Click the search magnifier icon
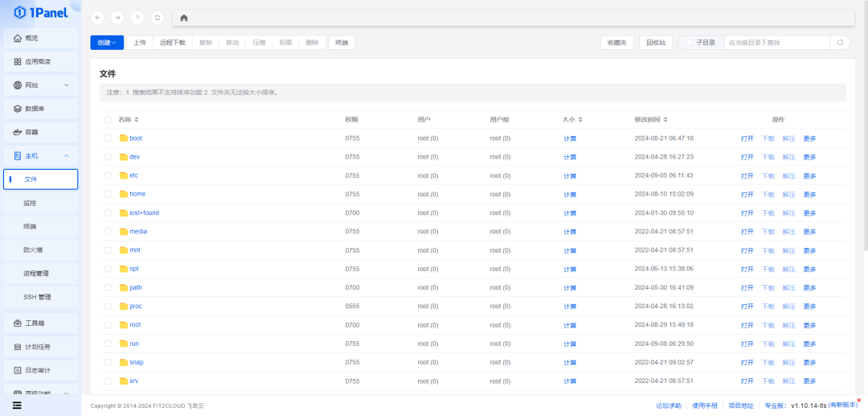Screen dimensions: 868x416 [x=840, y=43]
